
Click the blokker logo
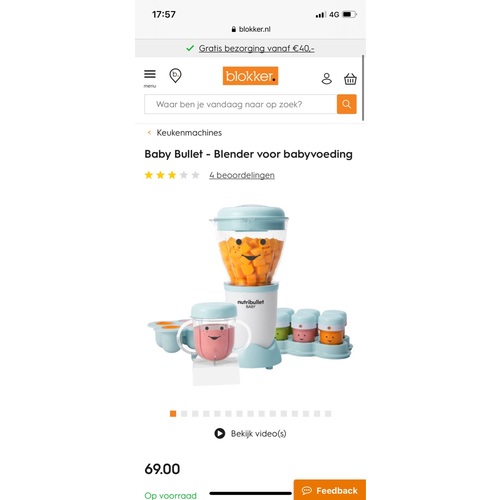point(250,76)
